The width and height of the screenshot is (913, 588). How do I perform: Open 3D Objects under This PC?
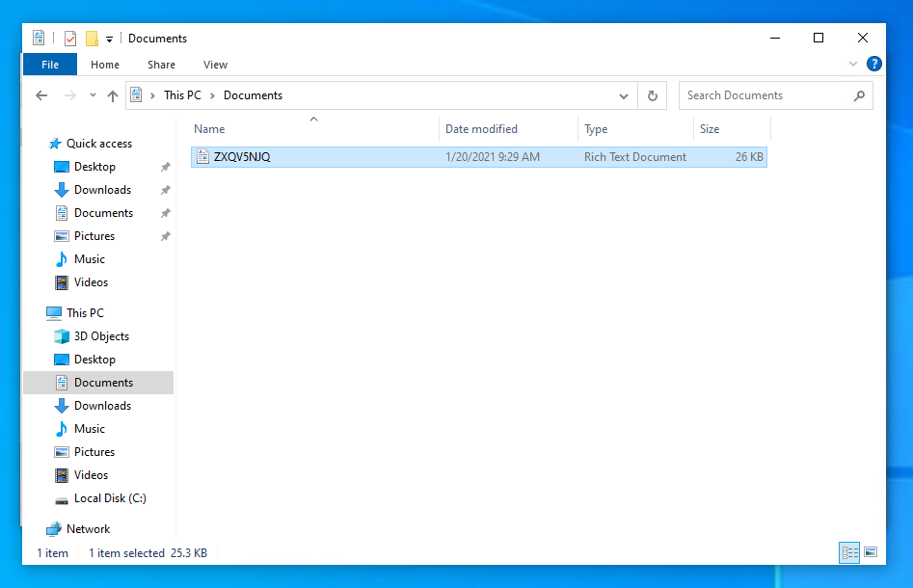[101, 336]
